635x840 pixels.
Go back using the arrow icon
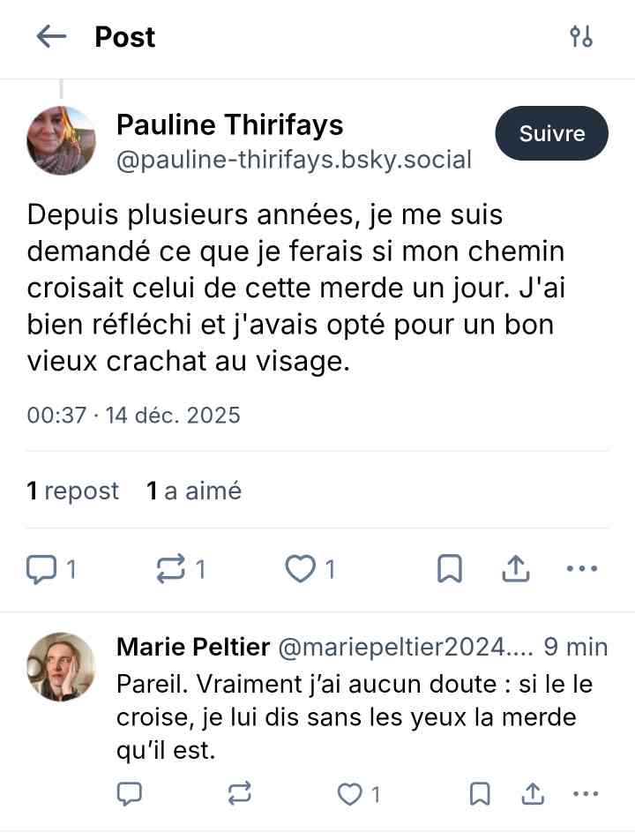pos(51,37)
